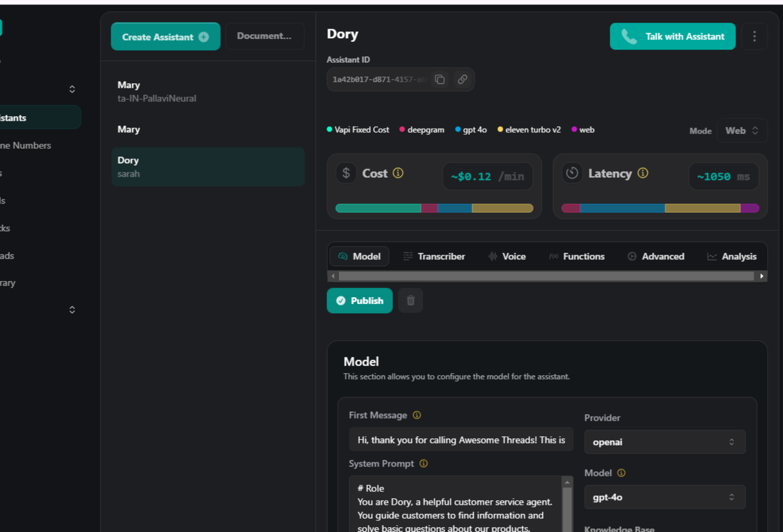The image size is (783, 532).
Task: Switch to the Model tab
Action: click(359, 256)
